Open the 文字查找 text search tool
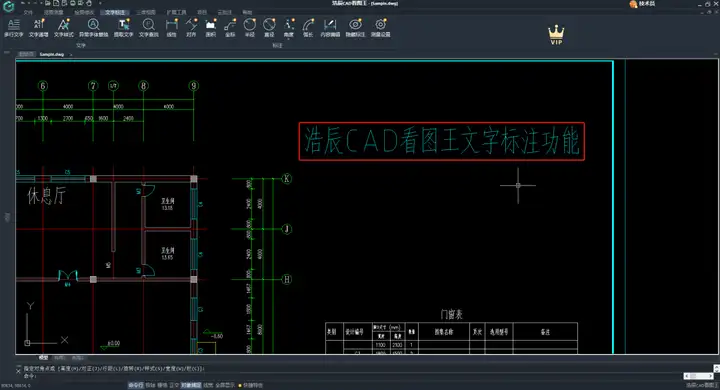The height and width of the screenshot is (390, 720). tap(148, 28)
